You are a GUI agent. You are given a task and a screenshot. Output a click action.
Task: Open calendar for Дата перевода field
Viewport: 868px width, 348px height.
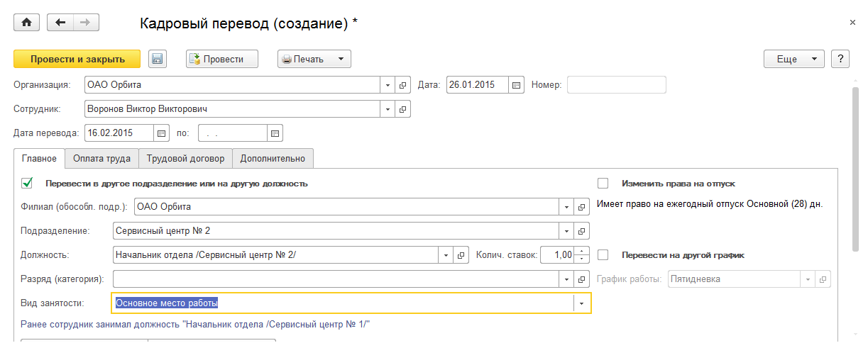pyautogui.click(x=162, y=133)
